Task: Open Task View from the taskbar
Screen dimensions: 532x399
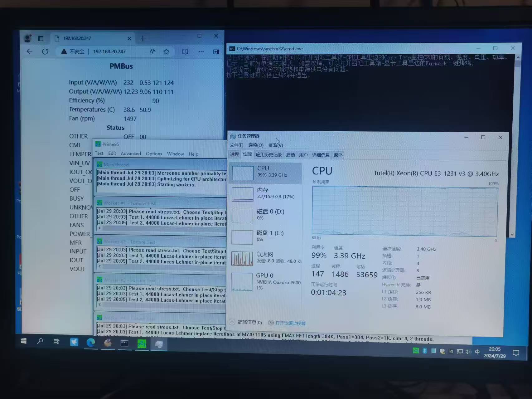Action: tap(56, 342)
